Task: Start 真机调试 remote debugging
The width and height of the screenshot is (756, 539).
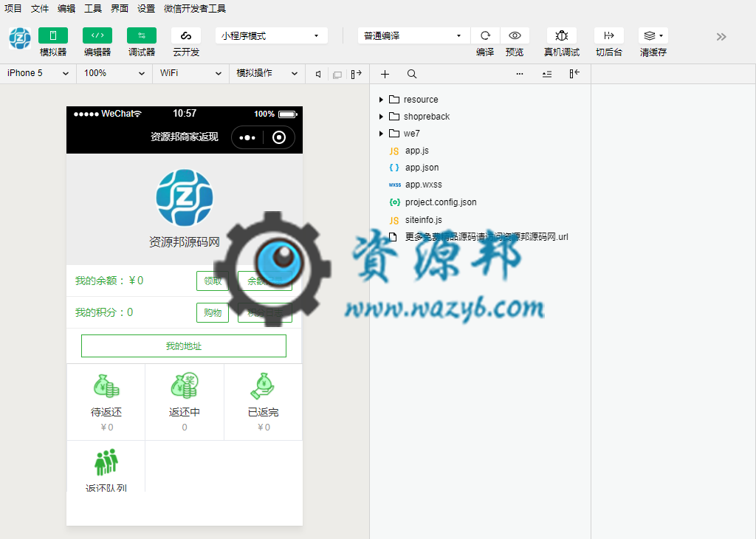Action: 562,35
